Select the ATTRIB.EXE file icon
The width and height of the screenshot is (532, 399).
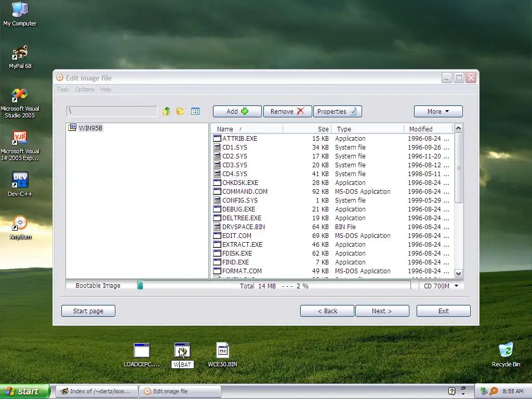[217, 138]
